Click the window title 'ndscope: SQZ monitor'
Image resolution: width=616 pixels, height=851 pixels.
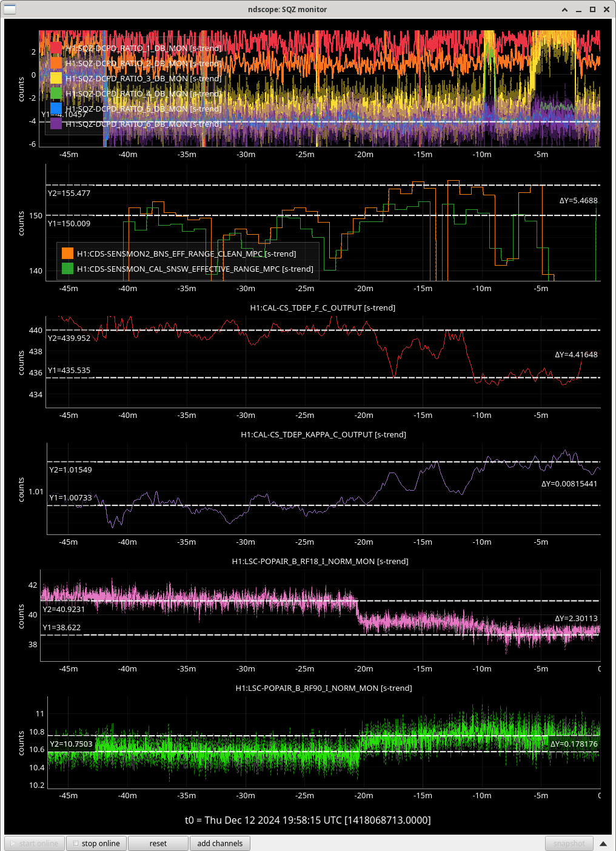pyautogui.click(x=287, y=9)
